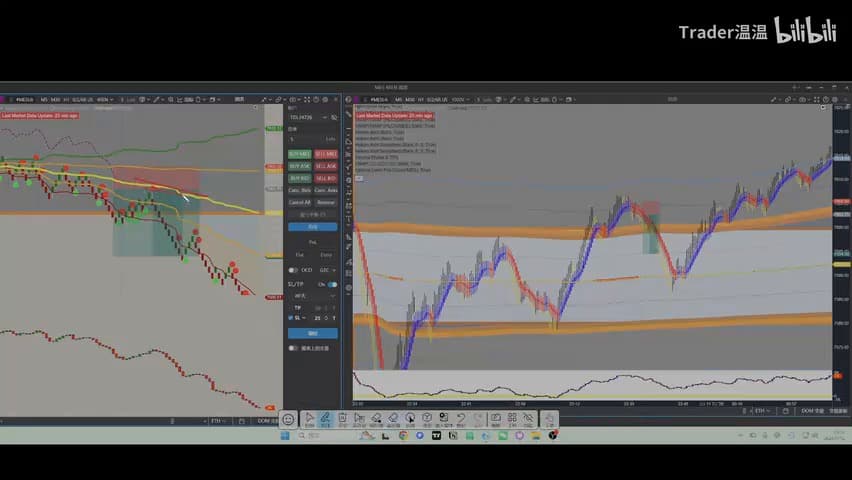Click the SELL BID button
Image resolution: width=852 pixels, height=480 pixels.
326,178
